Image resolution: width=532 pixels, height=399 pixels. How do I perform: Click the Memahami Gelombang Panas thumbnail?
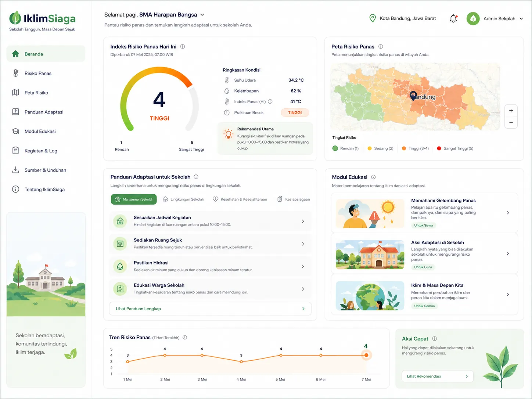pyautogui.click(x=370, y=213)
